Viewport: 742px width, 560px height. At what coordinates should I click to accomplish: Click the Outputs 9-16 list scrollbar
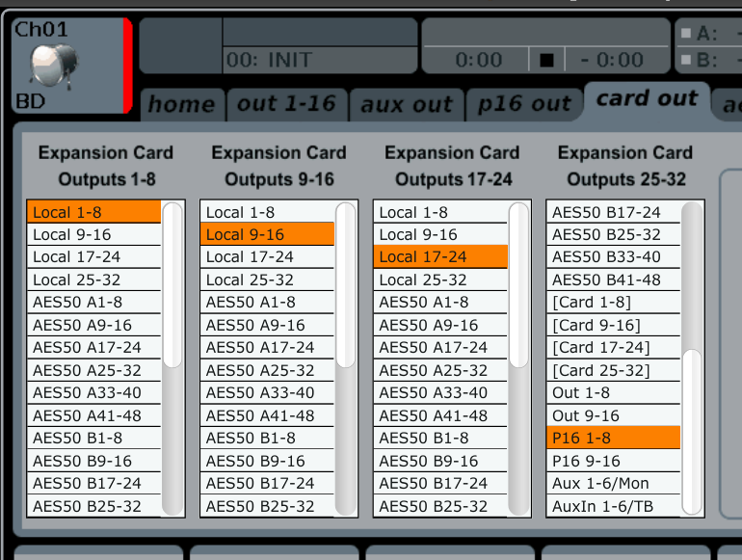[346, 359]
